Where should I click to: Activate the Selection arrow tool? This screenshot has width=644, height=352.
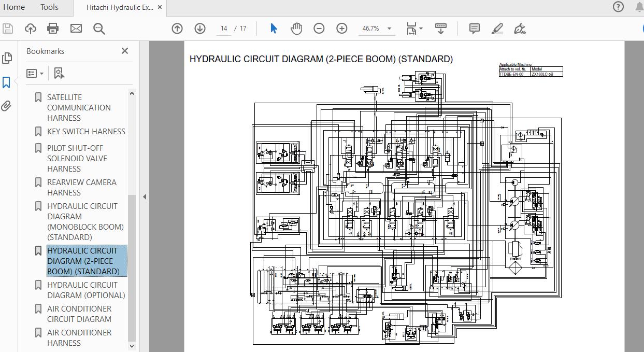pyautogui.click(x=274, y=29)
